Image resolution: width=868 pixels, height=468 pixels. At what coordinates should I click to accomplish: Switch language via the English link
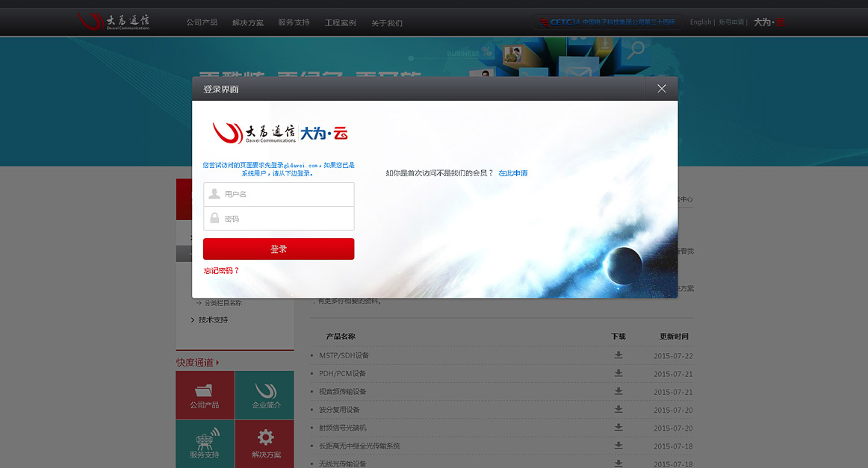tap(700, 22)
